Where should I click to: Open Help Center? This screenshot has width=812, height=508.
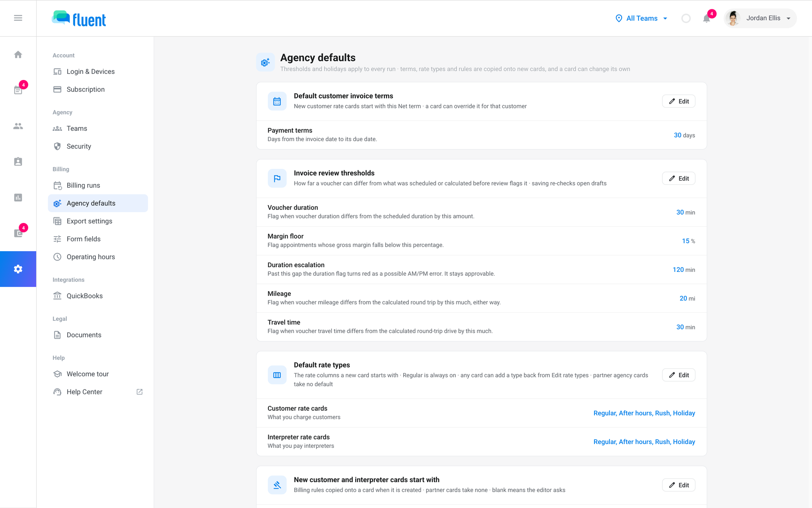(x=98, y=392)
